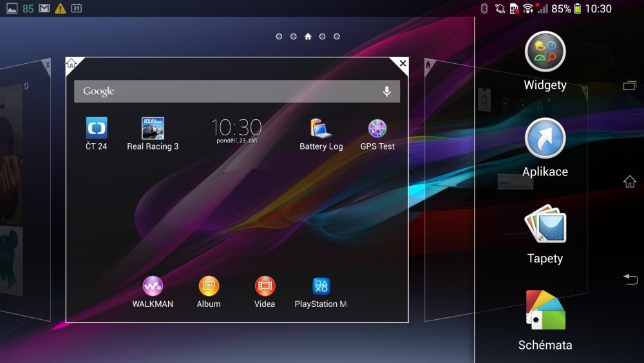Tap the home navigation button
644x363 pixels.
pyautogui.click(x=629, y=181)
